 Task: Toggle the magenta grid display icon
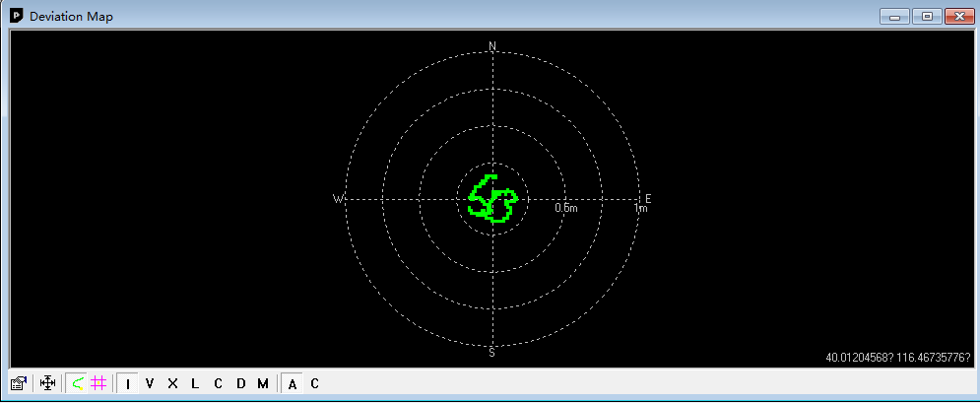point(98,383)
